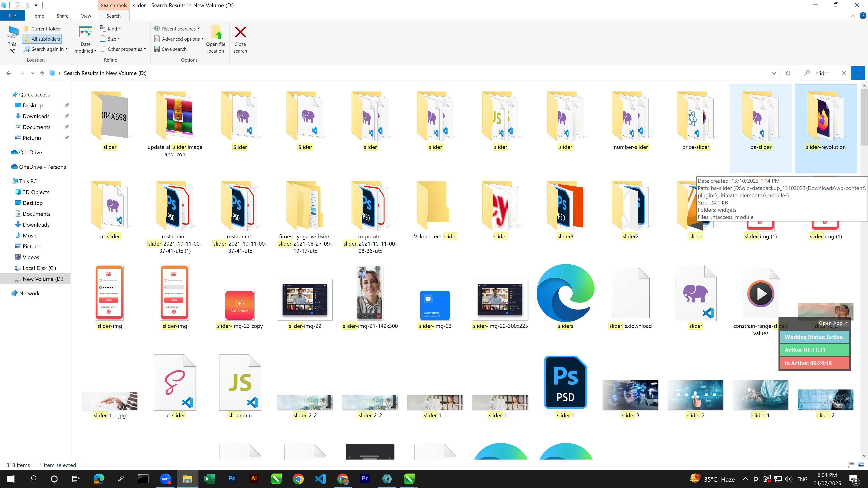Click the Refresh button in address bar
This screenshot has height=488, width=868.
(788, 73)
